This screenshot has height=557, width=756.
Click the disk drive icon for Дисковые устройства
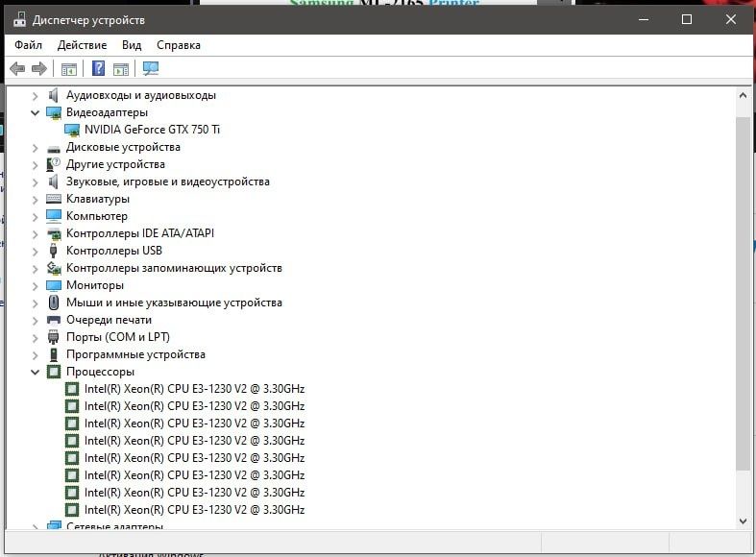pos(54,149)
